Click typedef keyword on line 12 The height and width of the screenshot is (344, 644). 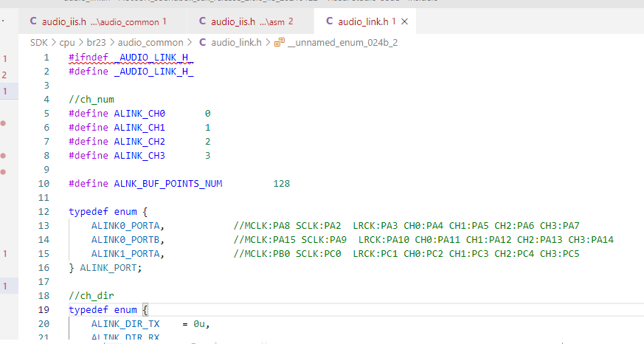pos(89,212)
